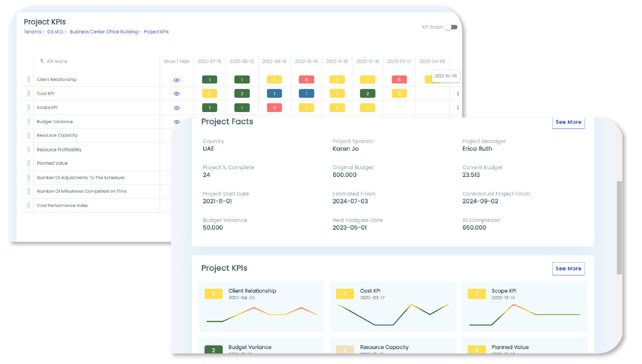Click the filter icon beside KPI Name
This screenshot has width=642, height=364.
click(42, 61)
